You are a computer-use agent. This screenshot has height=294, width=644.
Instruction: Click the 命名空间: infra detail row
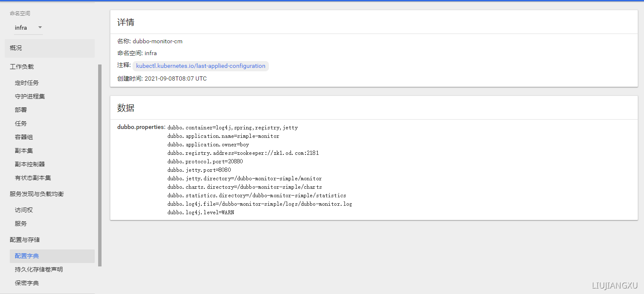pos(137,53)
